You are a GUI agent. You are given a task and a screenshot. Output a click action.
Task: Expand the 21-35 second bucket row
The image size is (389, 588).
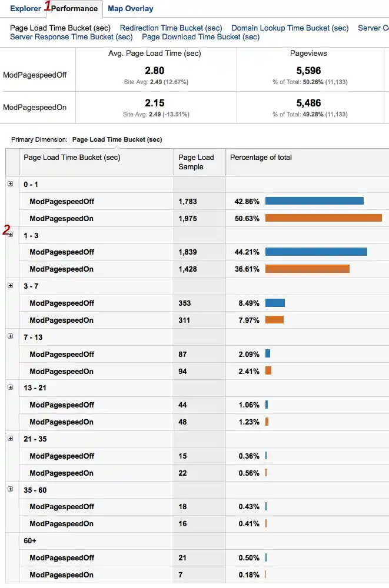pyautogui.click(x=10, y=439)
